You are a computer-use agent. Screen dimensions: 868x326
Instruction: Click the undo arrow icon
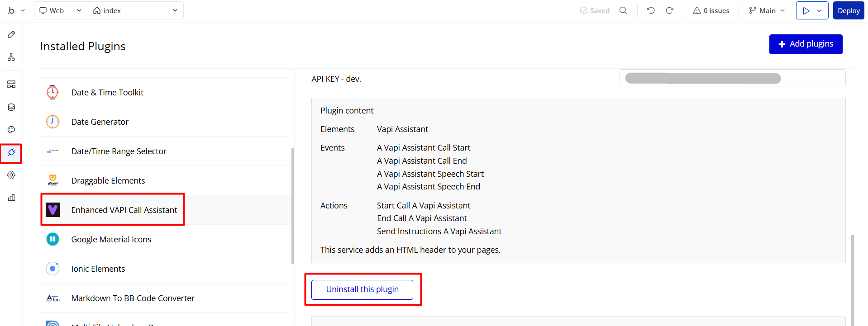[651, 10]
